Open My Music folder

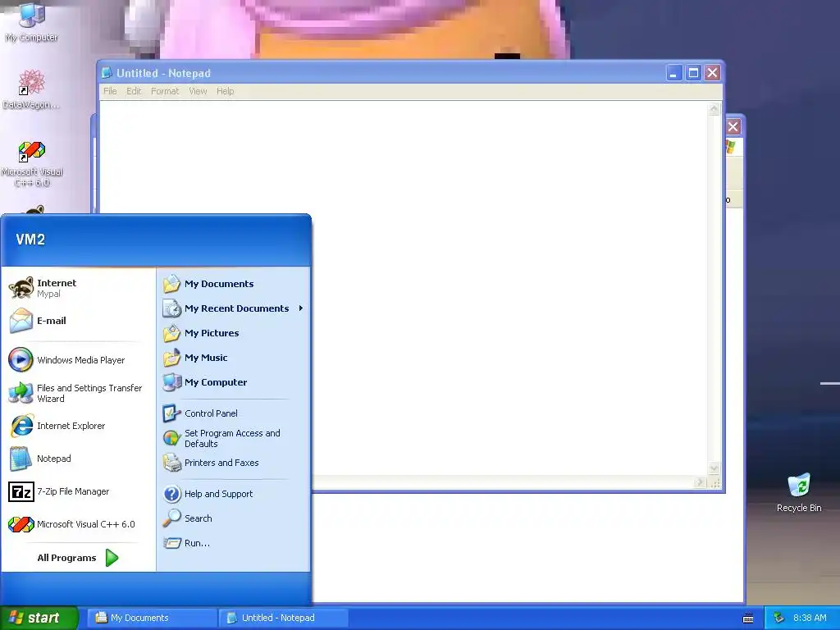tap(234, 358)
